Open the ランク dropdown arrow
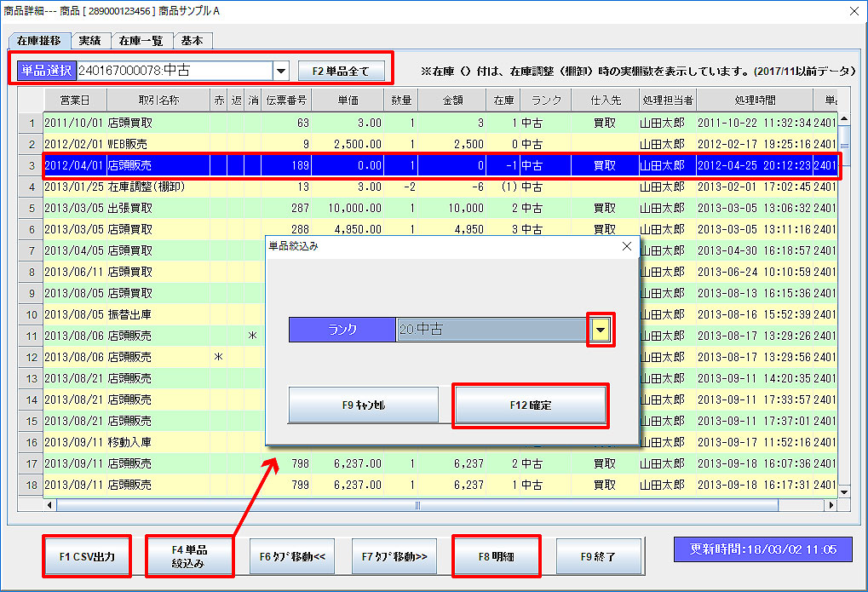868x592 pixels. click(x=601, y=330)
